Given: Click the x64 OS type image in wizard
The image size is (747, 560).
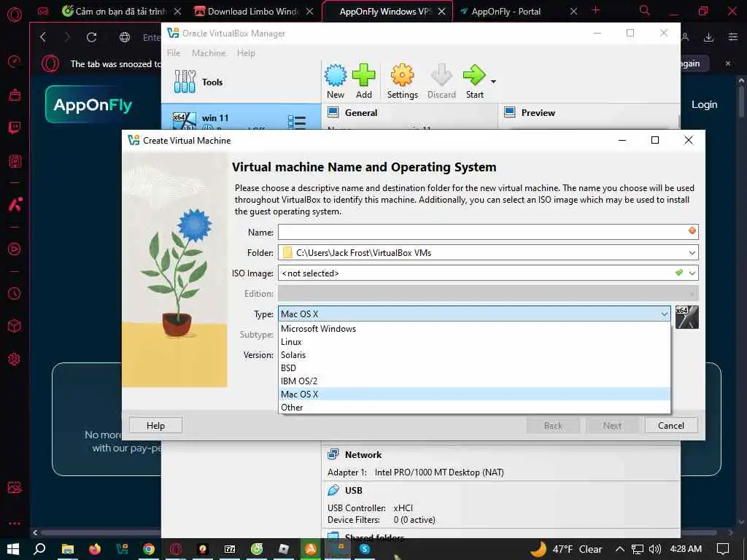Looking at the screenshot, I should click(687, 317).
